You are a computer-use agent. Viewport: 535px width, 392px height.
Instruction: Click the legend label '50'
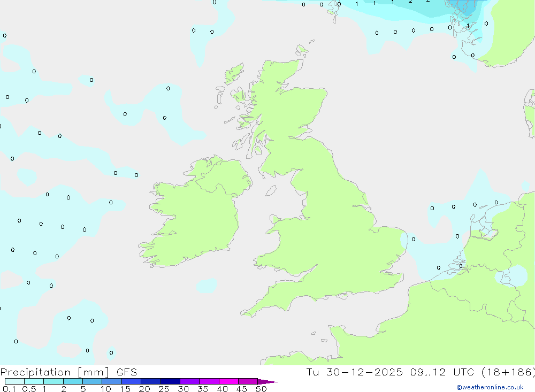tap(261, 389)
